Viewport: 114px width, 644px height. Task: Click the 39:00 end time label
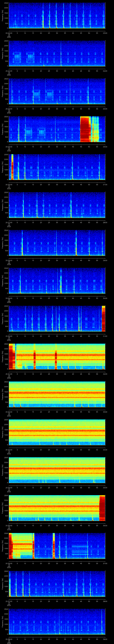[x=105, y=639]
